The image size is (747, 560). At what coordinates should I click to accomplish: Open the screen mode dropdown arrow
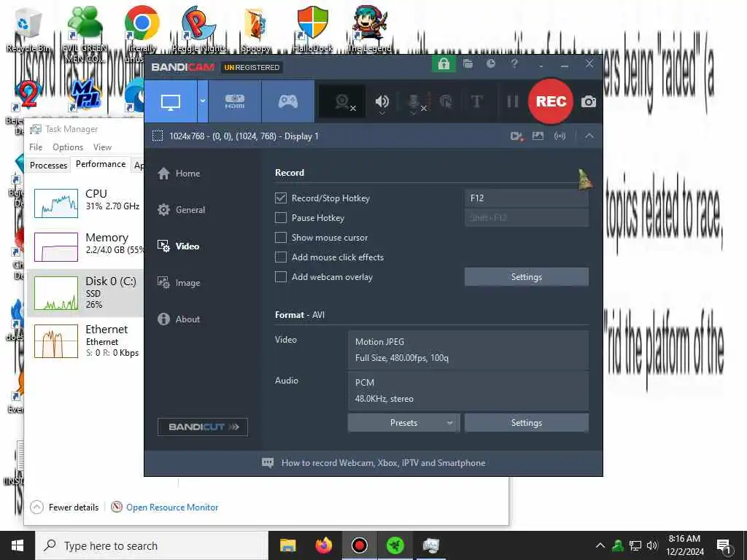click(x=203, y=101)
